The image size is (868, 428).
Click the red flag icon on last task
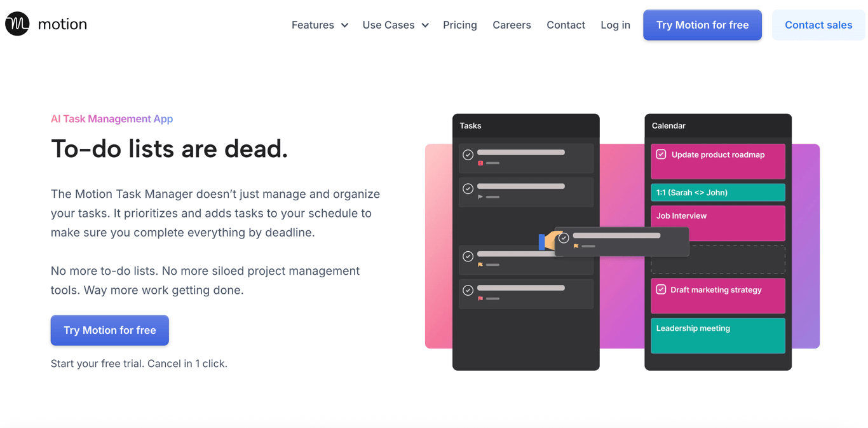point(480,298)
